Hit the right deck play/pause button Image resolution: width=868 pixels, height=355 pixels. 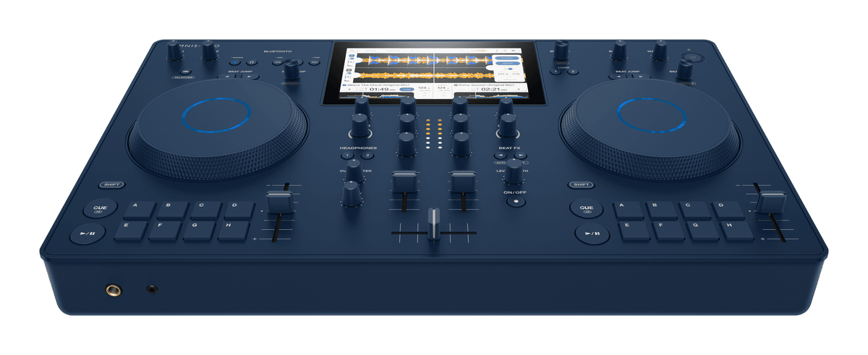(x=592, y=234)
